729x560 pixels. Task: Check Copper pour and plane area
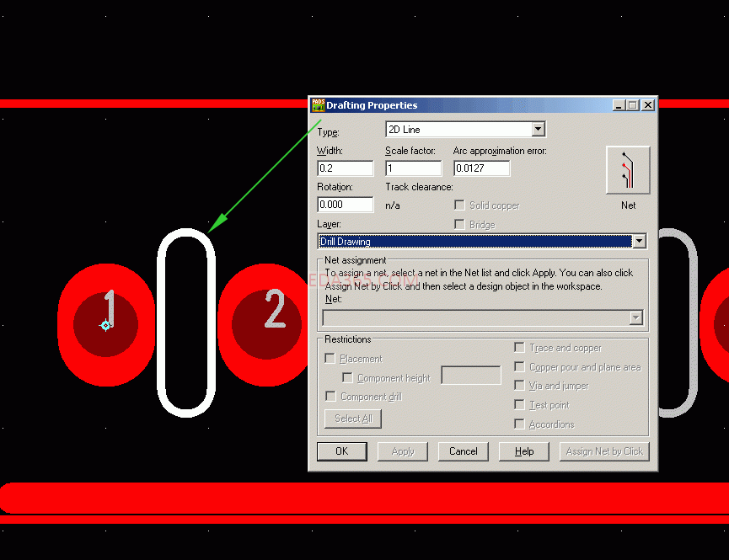tap(519, 366)
